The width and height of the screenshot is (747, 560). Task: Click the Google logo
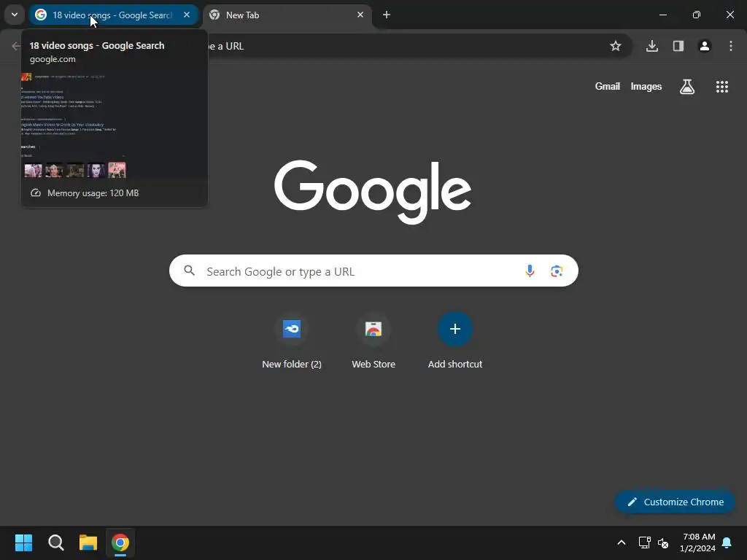tap(373, 192)
